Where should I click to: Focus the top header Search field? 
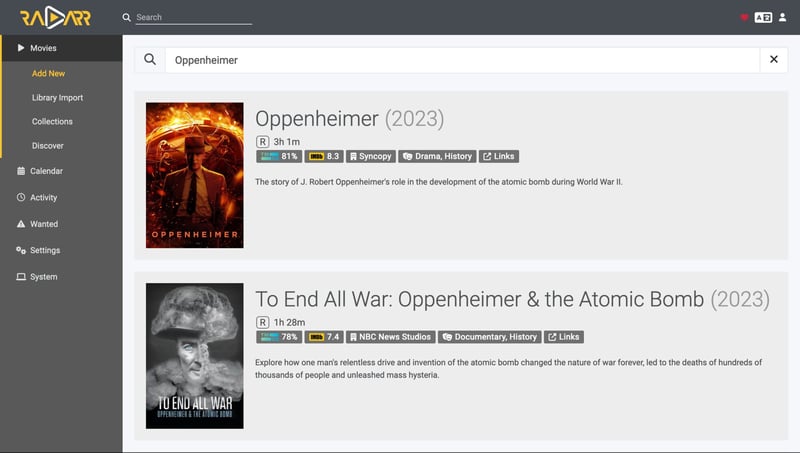pyautogui.click(x=192, y=18)
